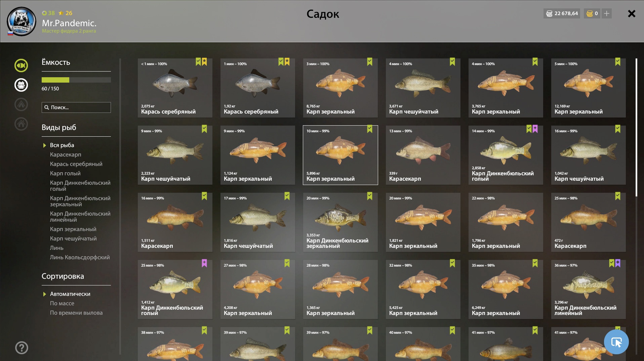Select the second round sidebar icon
644x361 pixels.
click(21, 85)
